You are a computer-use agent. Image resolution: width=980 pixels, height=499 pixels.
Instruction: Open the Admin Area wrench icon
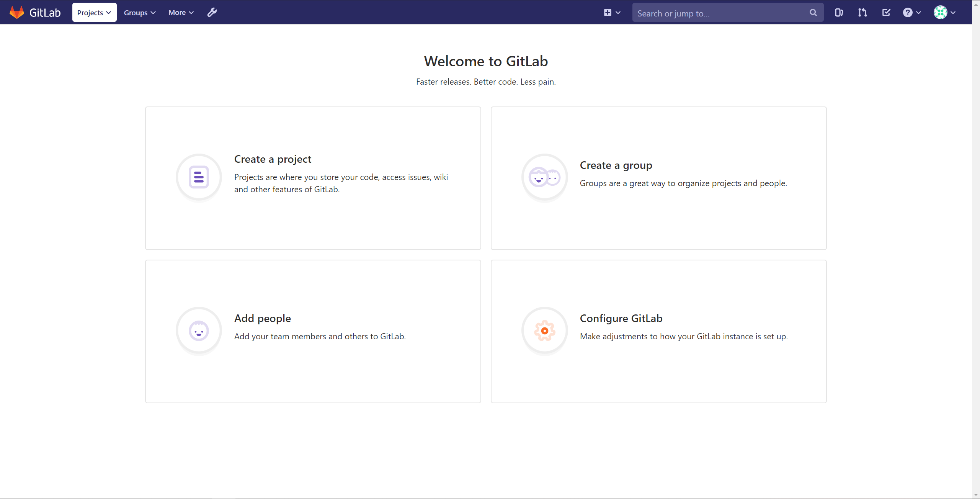pyautogui.click(x=212, y=12)
